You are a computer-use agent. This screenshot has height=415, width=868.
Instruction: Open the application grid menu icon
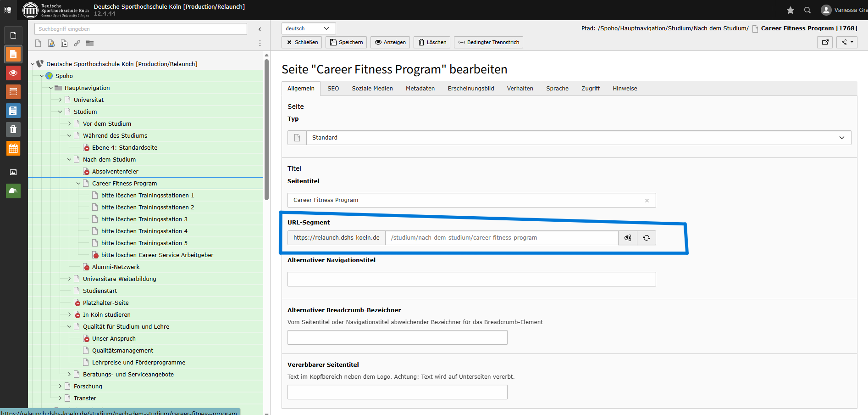point(8,10)
